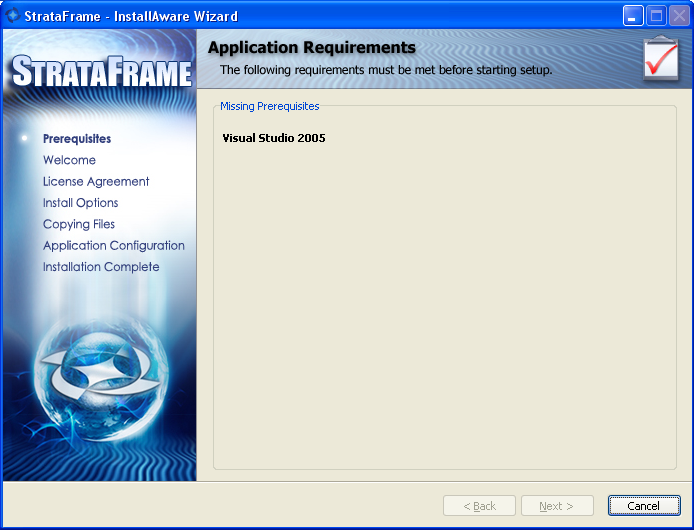Go to the License Agreement step
Viewport: 694px width, 530px height.
pyautogui.click(x=96, y=182)
